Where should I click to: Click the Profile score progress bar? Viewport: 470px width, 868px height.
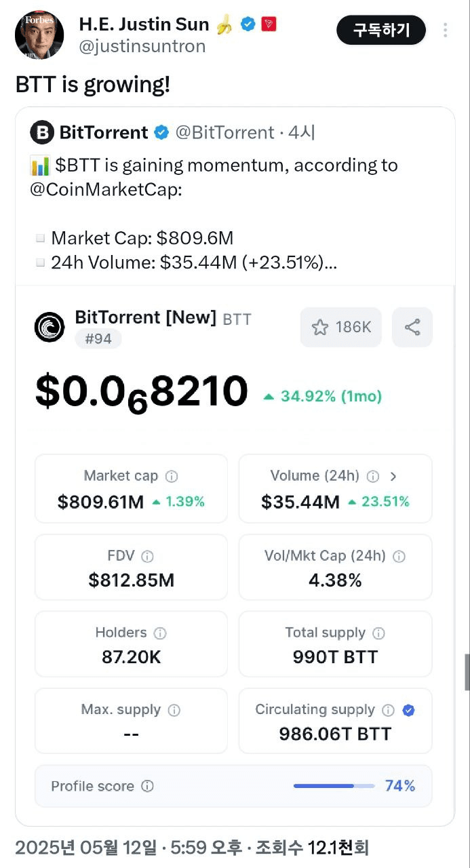pos(334,786)
